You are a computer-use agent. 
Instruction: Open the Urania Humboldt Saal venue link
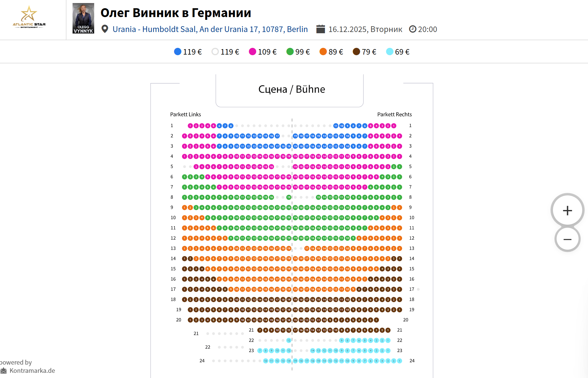tap(210, 29)
